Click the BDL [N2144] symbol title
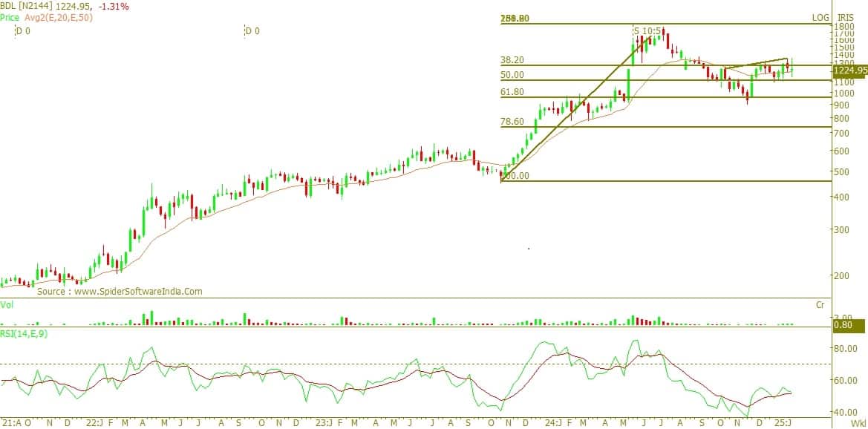 (x=27, y=7)
